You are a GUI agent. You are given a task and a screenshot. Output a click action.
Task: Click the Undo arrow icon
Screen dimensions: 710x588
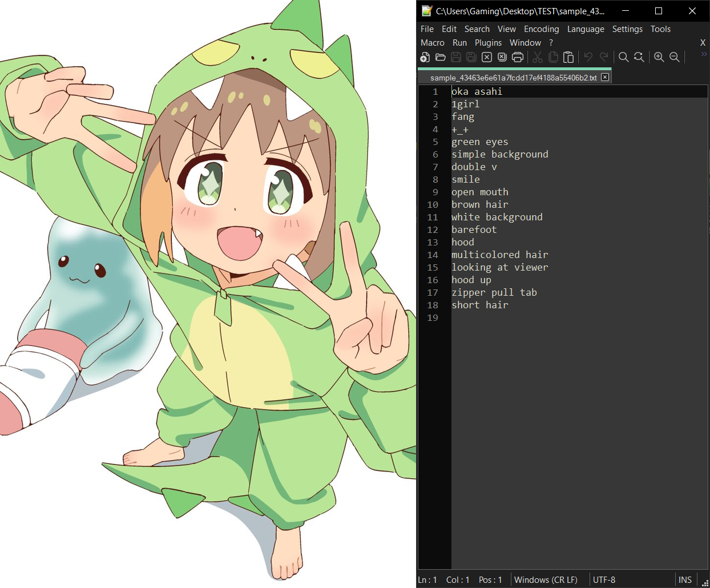tap(588, 57)
